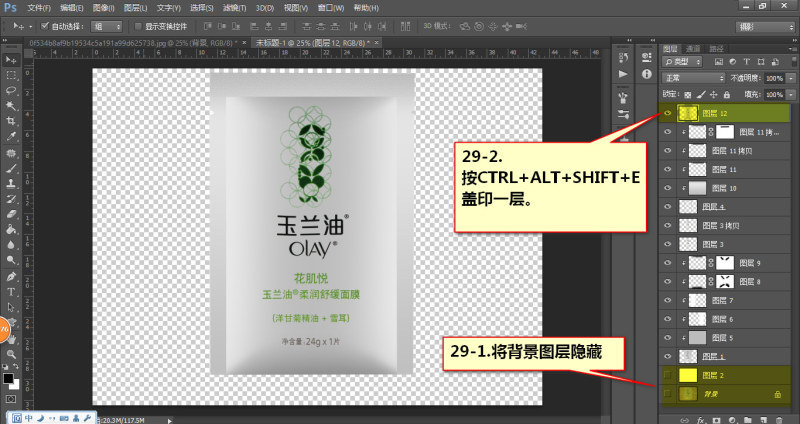Toggle the 自动选择 checkbox
This screenshot has height=424, width=800.
[44, 26]
